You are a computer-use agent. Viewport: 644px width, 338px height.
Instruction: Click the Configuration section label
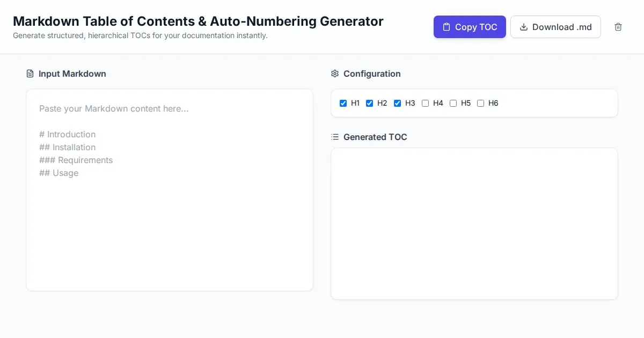[x=372, y=74]
